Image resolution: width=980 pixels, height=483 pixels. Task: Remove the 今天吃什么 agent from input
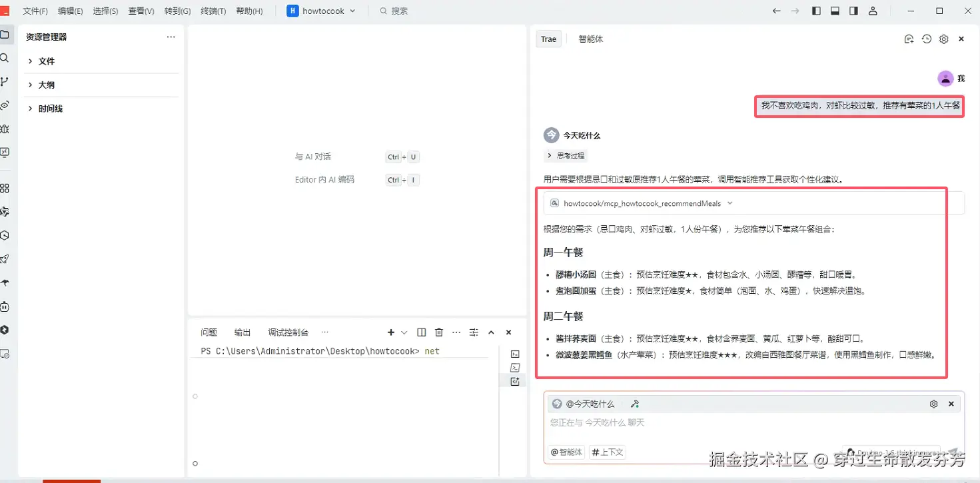click(x=951, y=404)
